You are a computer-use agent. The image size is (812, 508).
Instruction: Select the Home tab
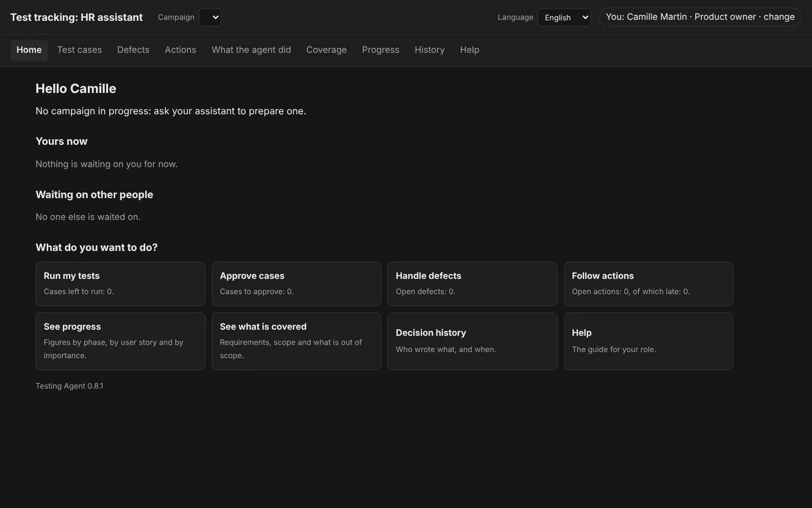29,50
